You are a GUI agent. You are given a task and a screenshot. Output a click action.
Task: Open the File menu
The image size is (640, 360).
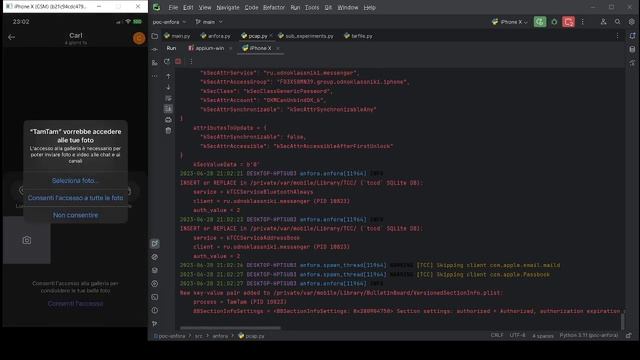pos(173,7)
